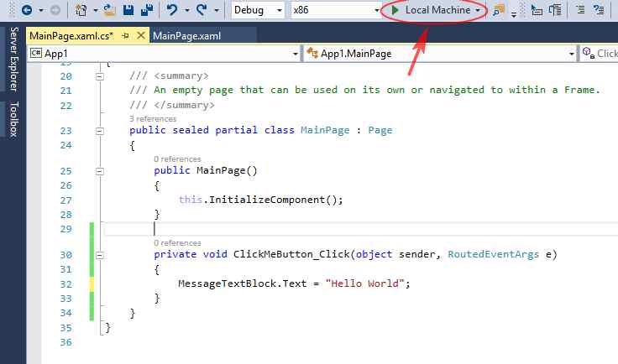Open the New Project dropdown arrow

[x=95, y=10]
